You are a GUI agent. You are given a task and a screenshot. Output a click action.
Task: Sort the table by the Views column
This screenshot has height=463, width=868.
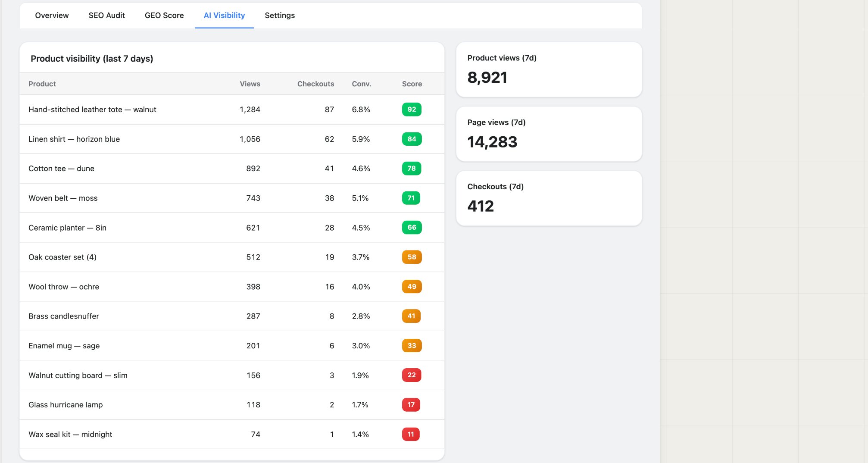click(250, 84)
